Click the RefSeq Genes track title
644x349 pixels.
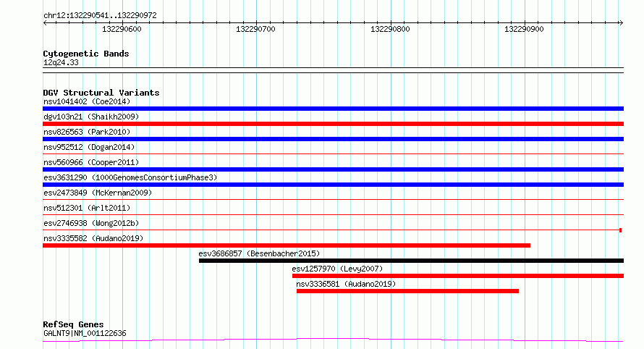click(x=73, y=324)
